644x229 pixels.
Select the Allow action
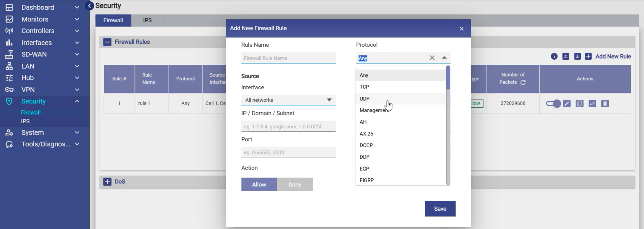click(259, 185)
